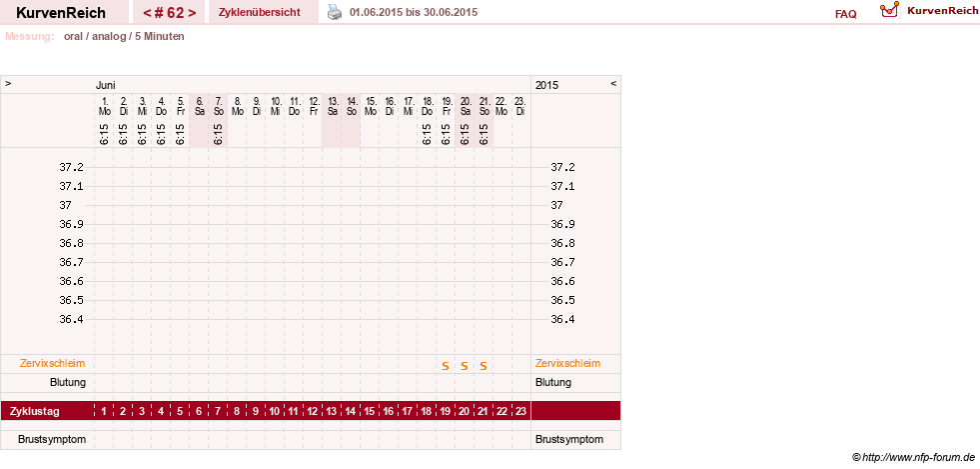This screenshot has width=980, height=469.
Task: Click date header '1. Mo'
Action: (x=104, y=106)
